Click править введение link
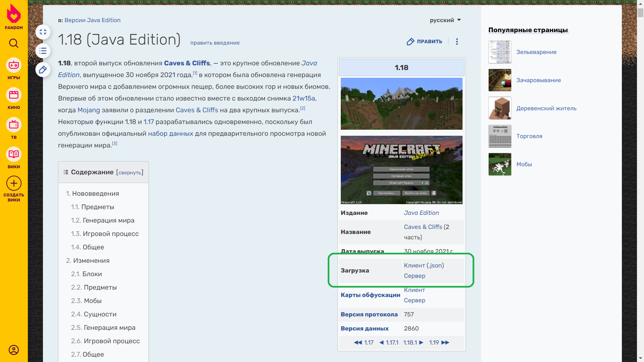This screenshot has width=644, height=362. [215, 43]
